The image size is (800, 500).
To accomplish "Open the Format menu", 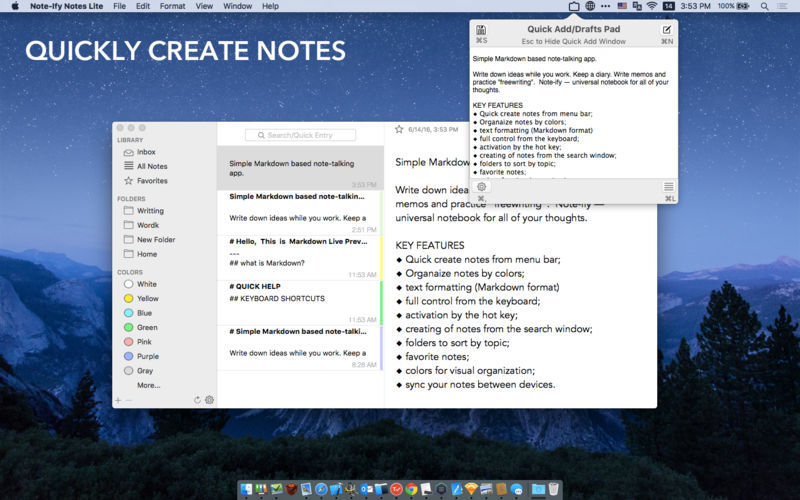I will (x=172, y=6).
